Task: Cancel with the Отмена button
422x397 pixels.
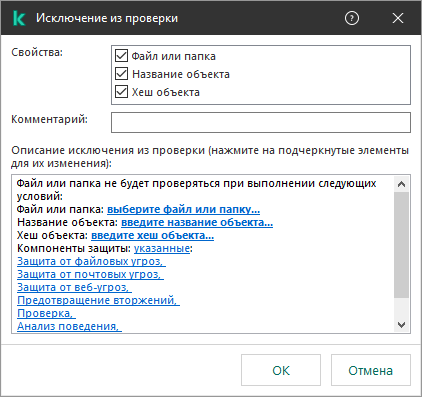Action: click(x=371, y=370)
